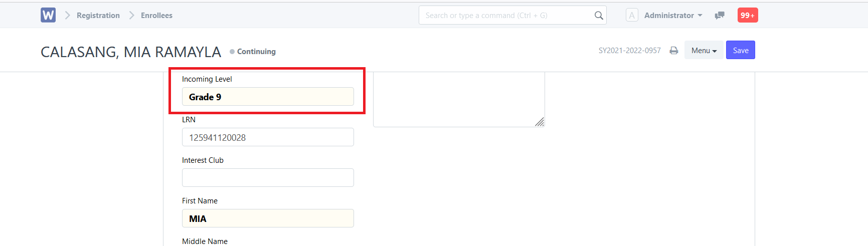Save the enrollee record
Image resolution: width=868 pixels, height=246 pixels.
click(x=741, y=50)
